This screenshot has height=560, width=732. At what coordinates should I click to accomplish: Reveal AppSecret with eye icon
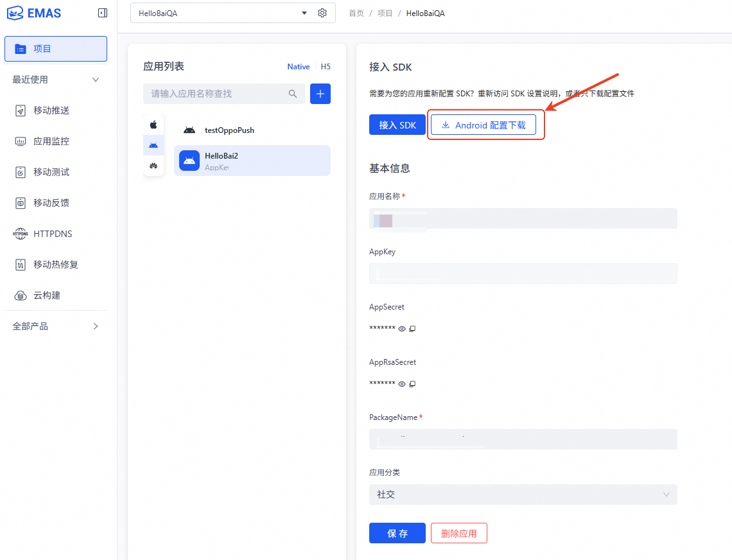click(402, 329)
